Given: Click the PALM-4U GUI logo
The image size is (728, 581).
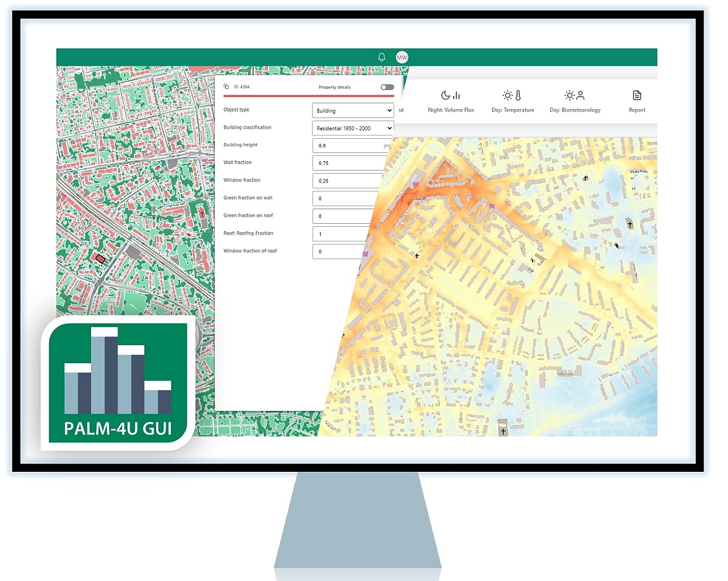Looking at the screenshot, I should pyautogui.click(x=118, y=383).
